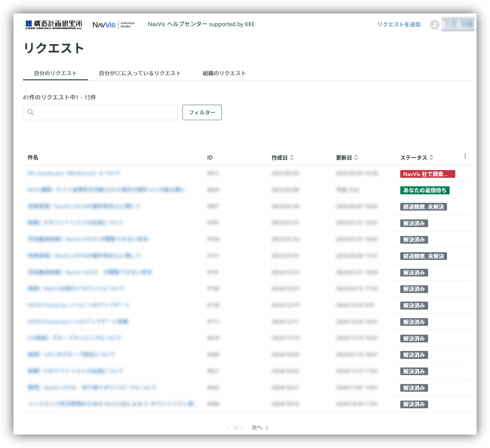Click the red NavVis 社で調査 status badge
490x448 pixels.
coord(428,174)
